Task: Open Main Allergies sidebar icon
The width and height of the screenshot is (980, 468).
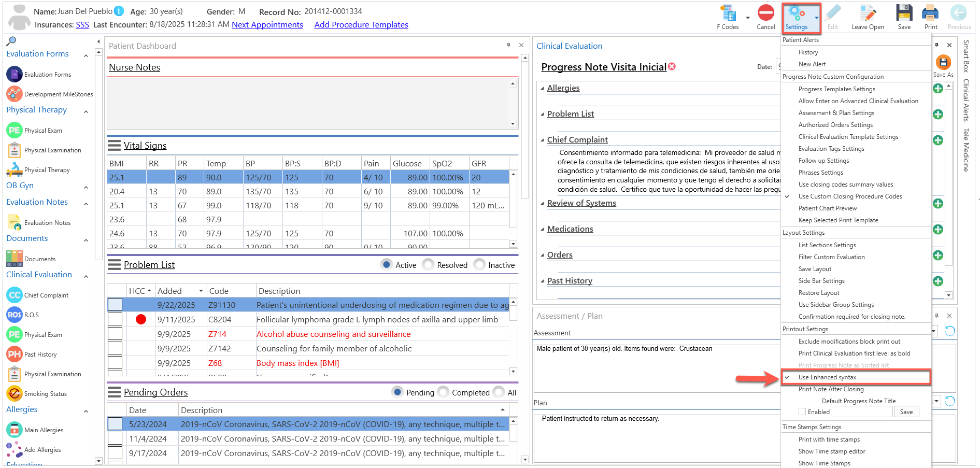Action: [15, 430]
